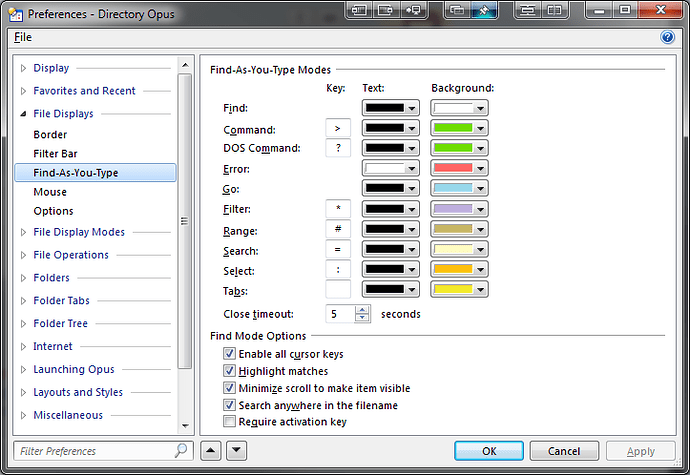Screen dimensions: 690x475
Task: Expand the Miscellaneous category
Action: click(23, 415)
